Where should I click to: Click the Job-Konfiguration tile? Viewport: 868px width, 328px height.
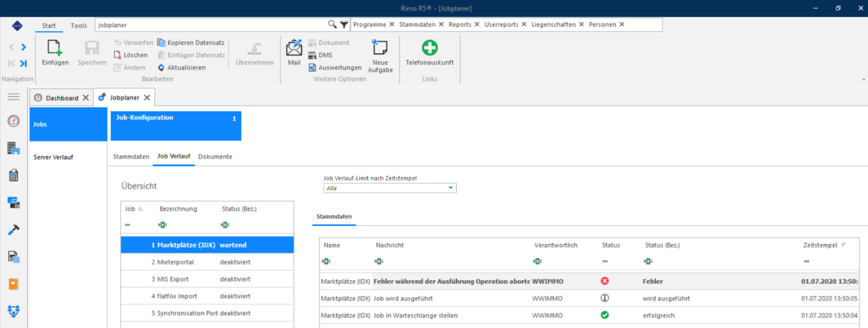click(x=176, y=126)
